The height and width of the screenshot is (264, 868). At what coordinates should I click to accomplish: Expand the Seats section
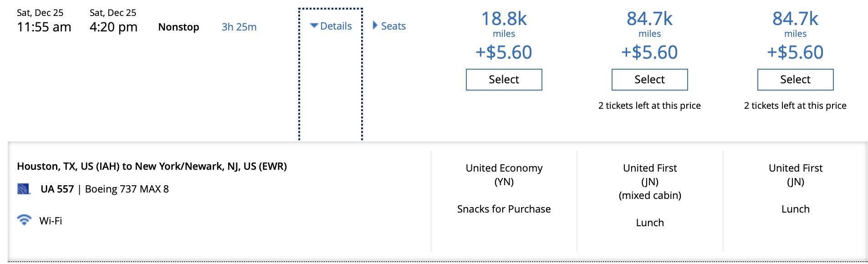click(x=389, y=26)
